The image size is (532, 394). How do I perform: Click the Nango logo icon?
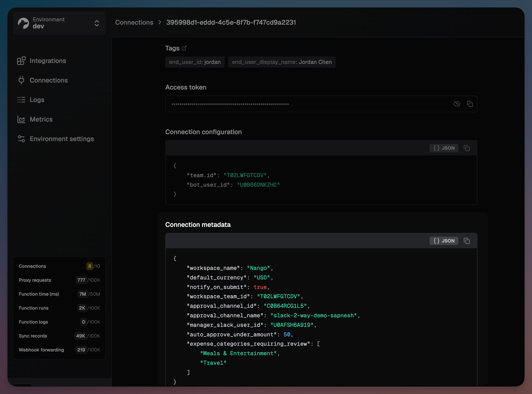(23, 23)
